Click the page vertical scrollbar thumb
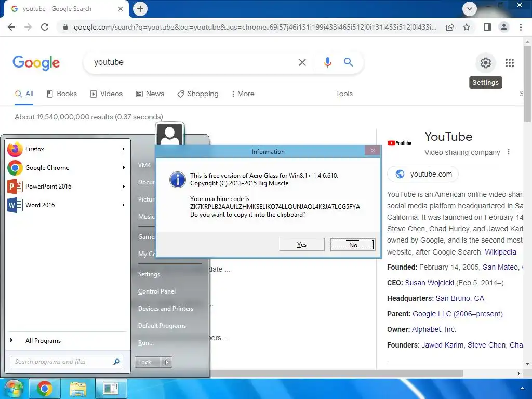 pos(527,84)
